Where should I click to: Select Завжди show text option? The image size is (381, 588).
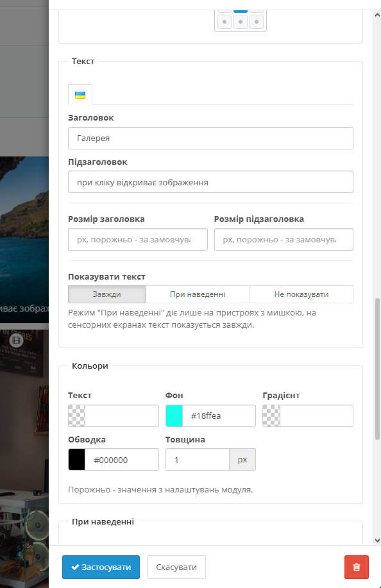106,294
